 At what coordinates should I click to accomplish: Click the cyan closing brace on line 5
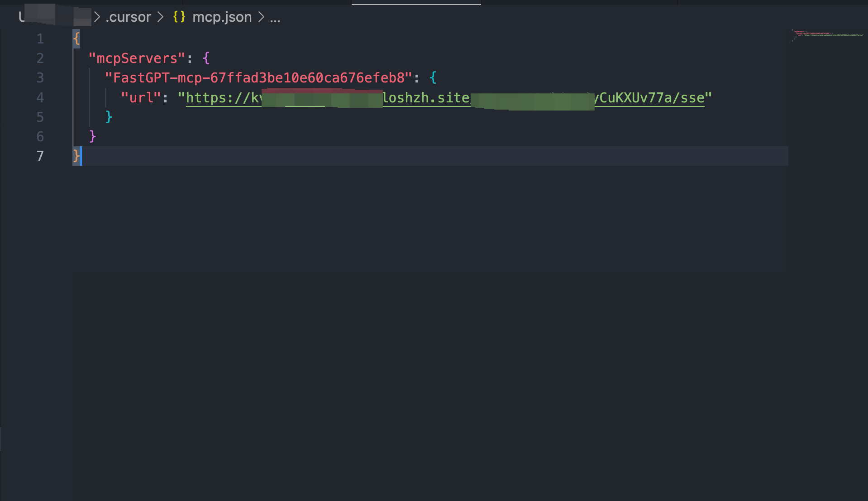click(109, 117)
